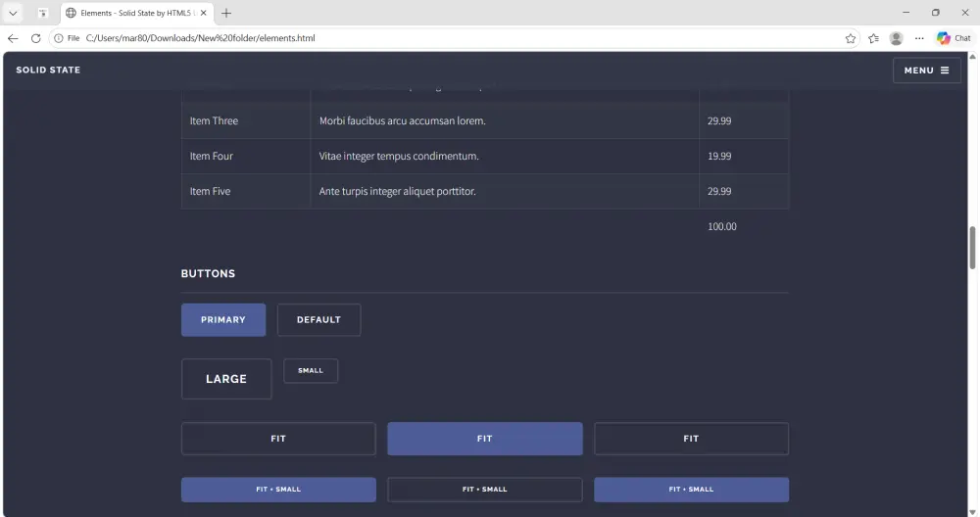
Task: Open Copilot Chat in the toolbar
Action: 954,38
